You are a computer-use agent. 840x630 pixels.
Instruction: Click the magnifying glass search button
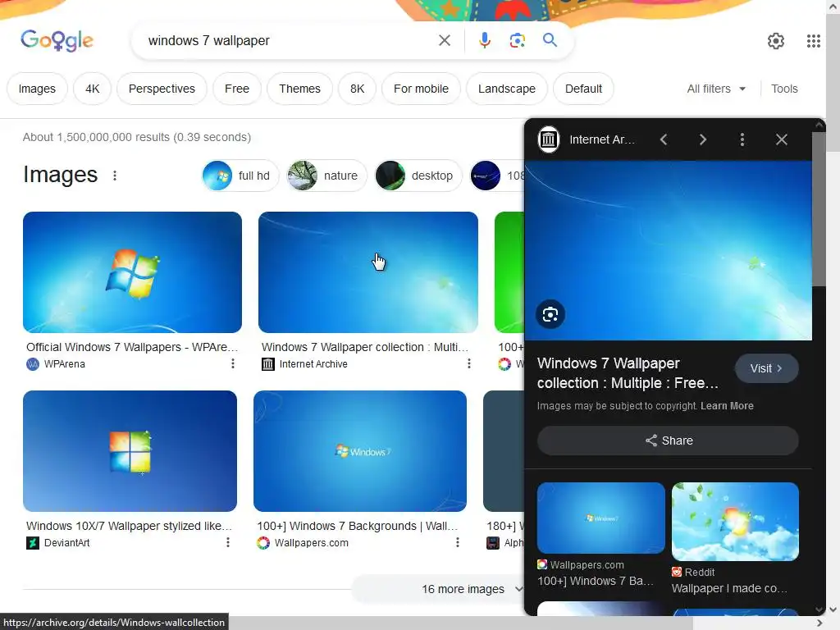click(x=550, y=40)
